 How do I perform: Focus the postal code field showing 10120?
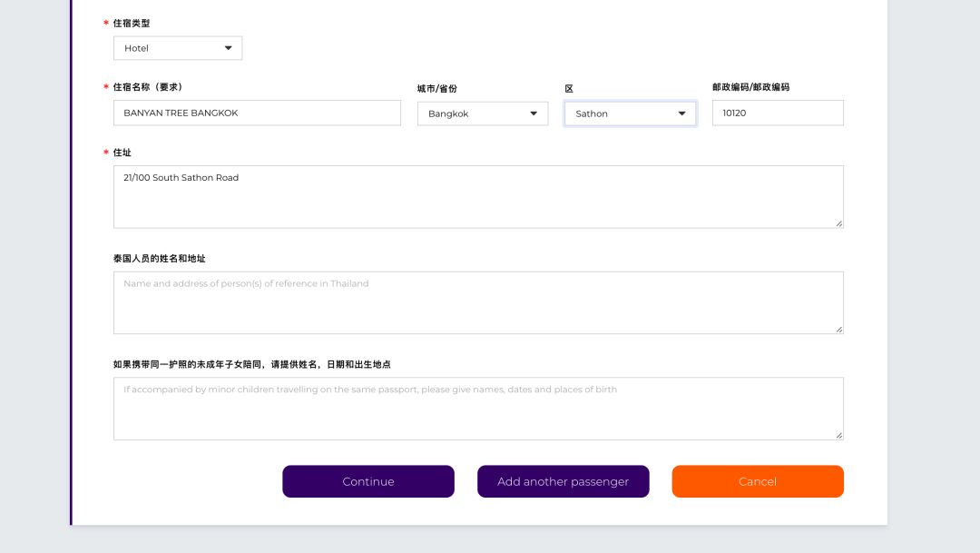[x=778, y=114]
